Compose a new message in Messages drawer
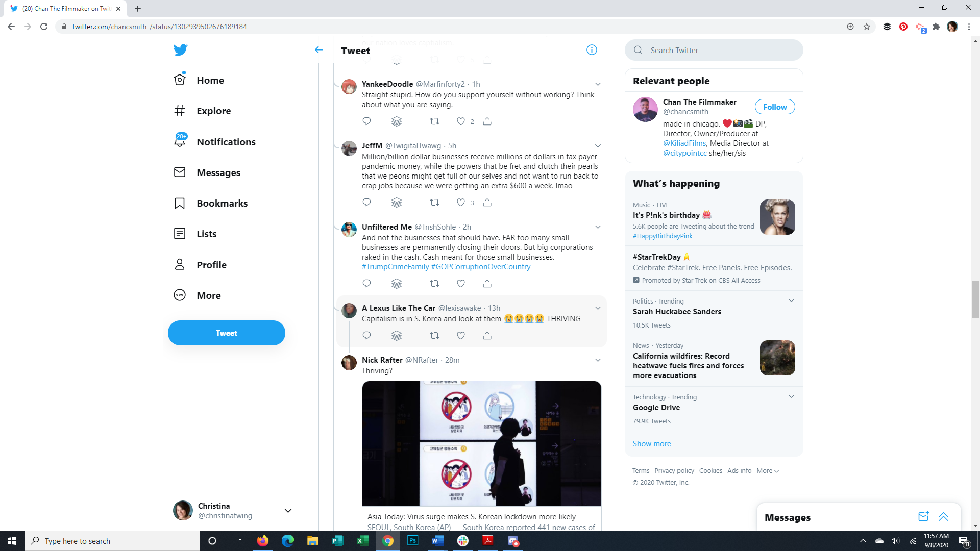The width and height of the screenshot is (980, 551). pos(923,517)
